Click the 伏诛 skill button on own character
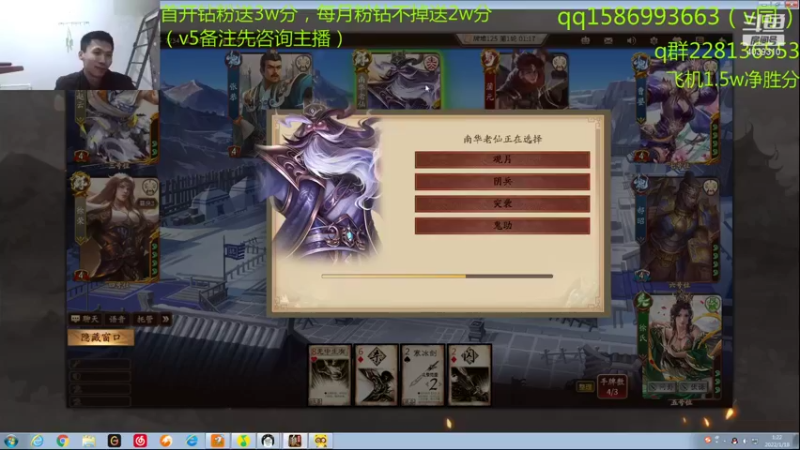The height and width of the screenshot is (450, 800). tap(694, 388)
